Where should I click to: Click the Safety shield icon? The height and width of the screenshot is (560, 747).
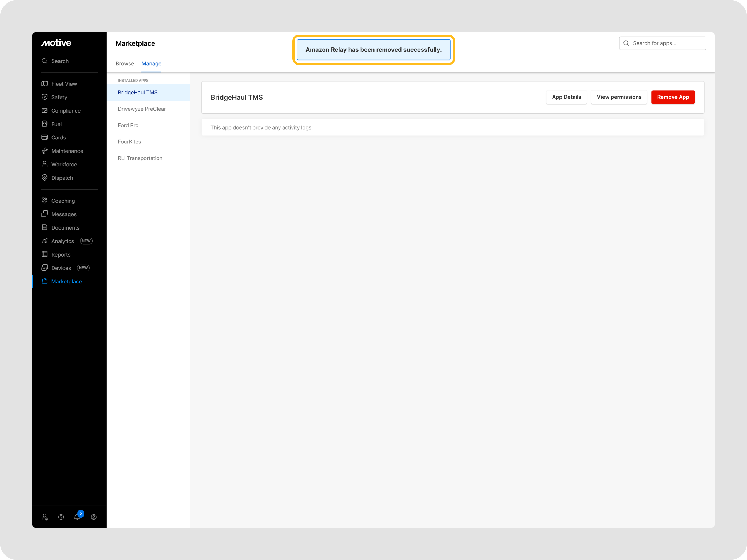tap(45, 97)
